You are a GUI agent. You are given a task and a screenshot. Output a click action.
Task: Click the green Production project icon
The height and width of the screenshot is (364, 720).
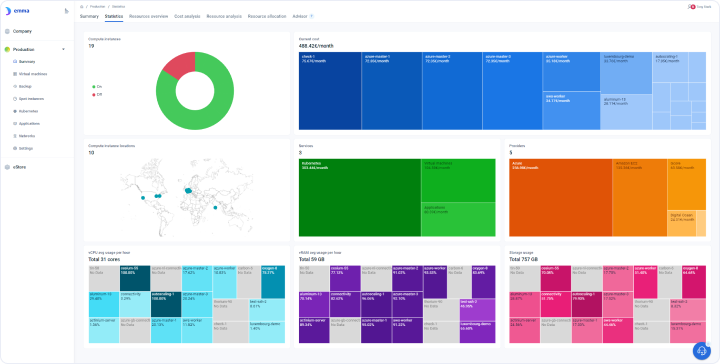pos(7,49)
